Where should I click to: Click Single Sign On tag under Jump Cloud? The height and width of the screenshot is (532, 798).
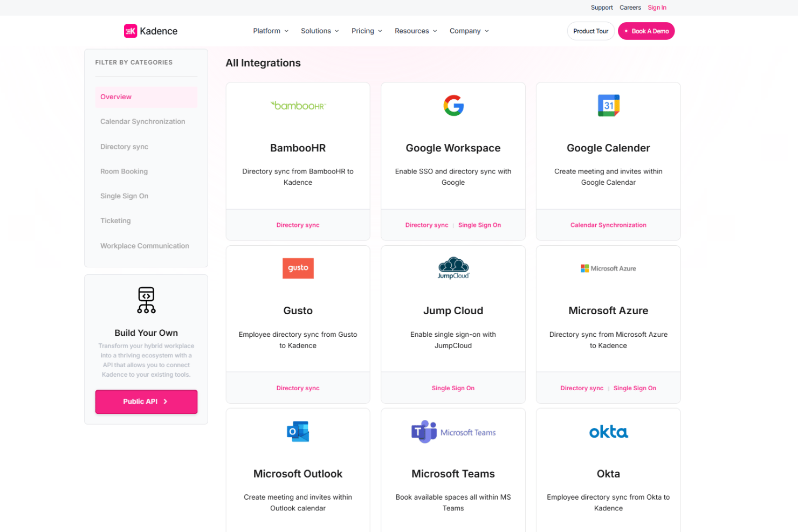[453, 388]
